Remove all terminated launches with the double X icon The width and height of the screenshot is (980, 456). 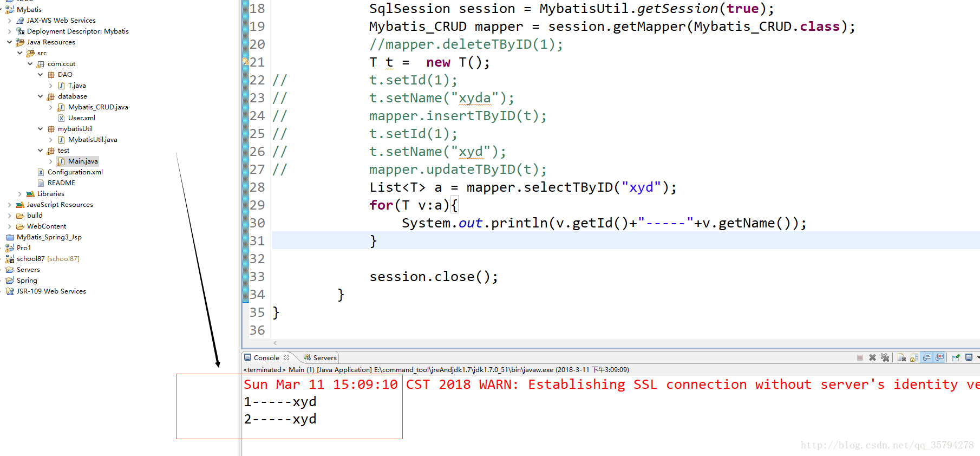click(885, 357)
